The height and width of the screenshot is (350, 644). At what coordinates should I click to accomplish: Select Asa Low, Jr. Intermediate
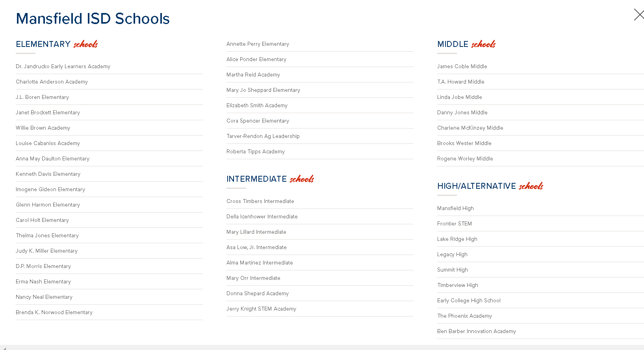pos(256,248)
